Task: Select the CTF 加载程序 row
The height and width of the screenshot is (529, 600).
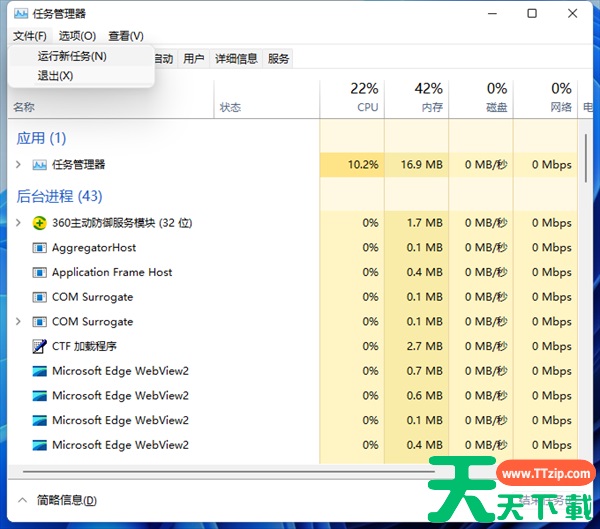Action: click(292, 346)
